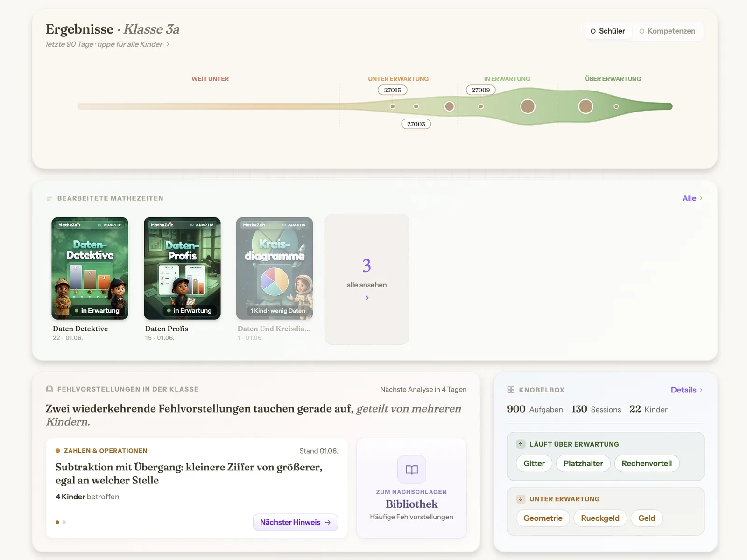Open the Daten-Profis cover thumbnail
747x560 pixels.
tap(182, 268)
